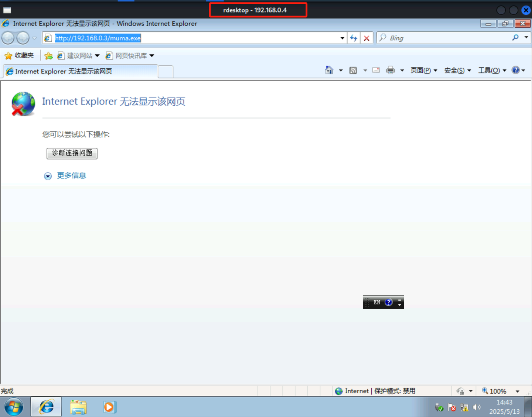Open the Windows Media Player taskbar icon
532x417 pixels.
pos(109,407)
